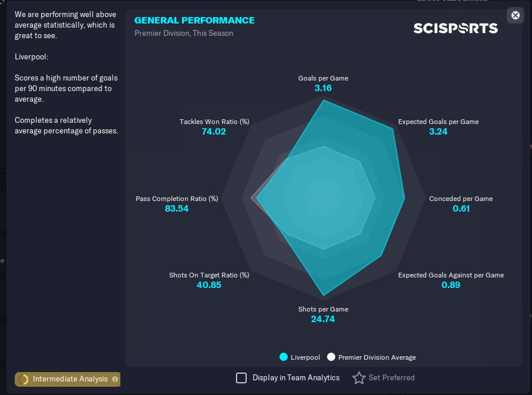Select the Shots On Target Ratio label
Screen dimensions: 532x395
(209, 275)
